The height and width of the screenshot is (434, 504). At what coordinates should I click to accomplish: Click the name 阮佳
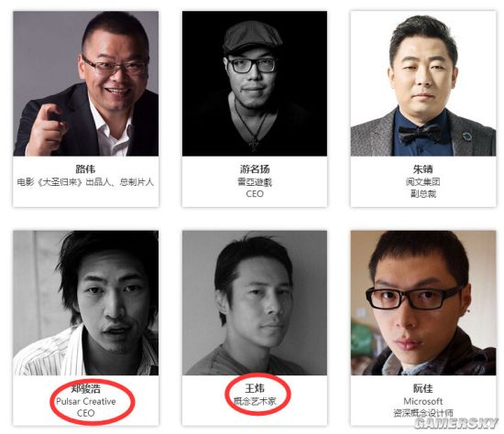[x=423, y=388]
